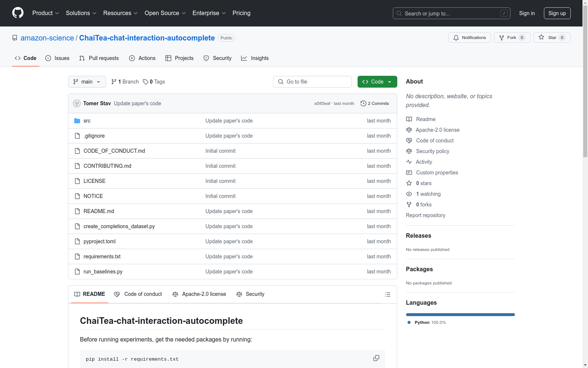Click the Go to file input
The height and width of the screenshot is (368, 588).
click(x=312, y=82)
